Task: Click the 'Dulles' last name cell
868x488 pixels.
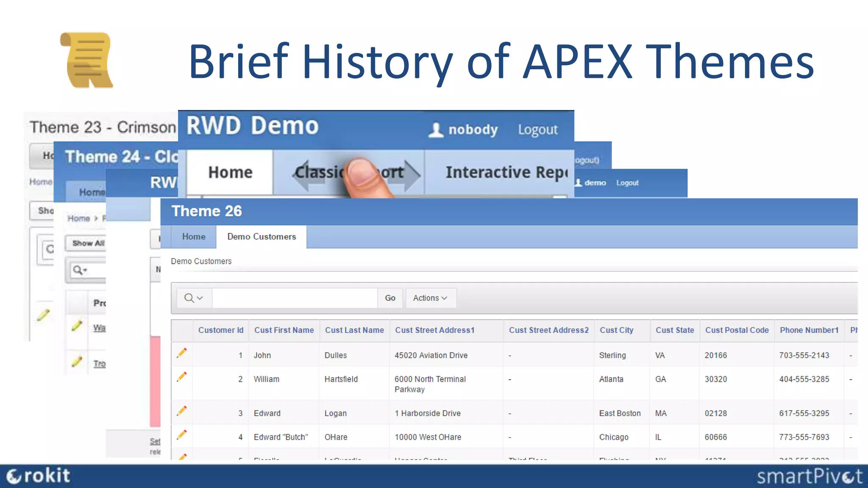Action: point(336,355)
